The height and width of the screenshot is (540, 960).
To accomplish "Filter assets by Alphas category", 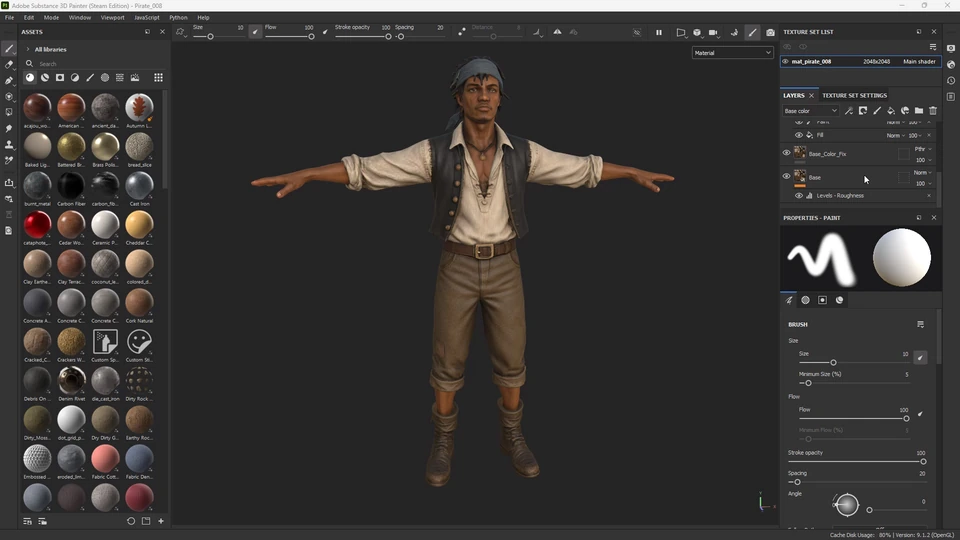I will coord(105,78).
